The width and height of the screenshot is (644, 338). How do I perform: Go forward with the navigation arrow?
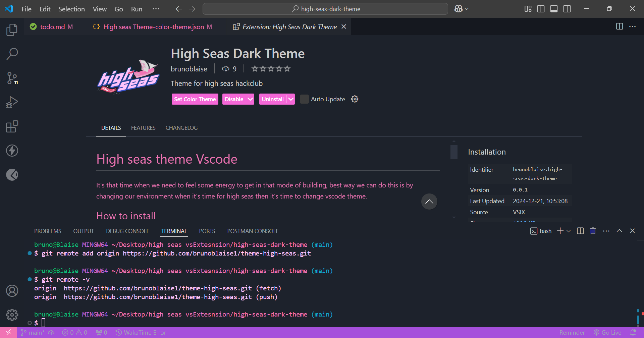click(x=192, y=9)
